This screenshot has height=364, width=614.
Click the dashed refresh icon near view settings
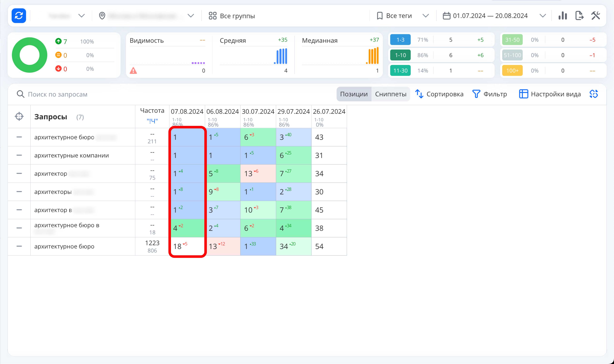pyautogui.click(x=594, y=94)
